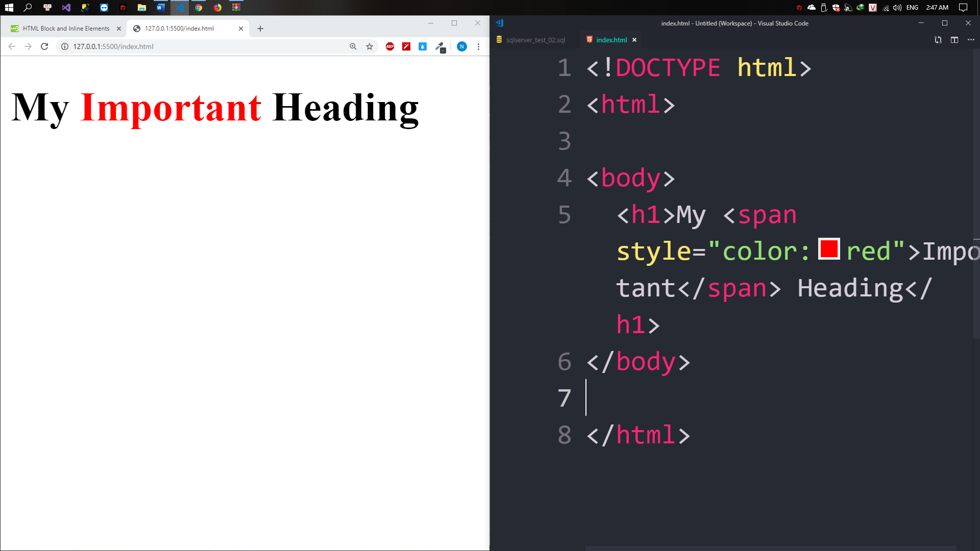The image size is (980, 551).
Task: Open Chrome three-dot menu
Action: tap(478, 46)
